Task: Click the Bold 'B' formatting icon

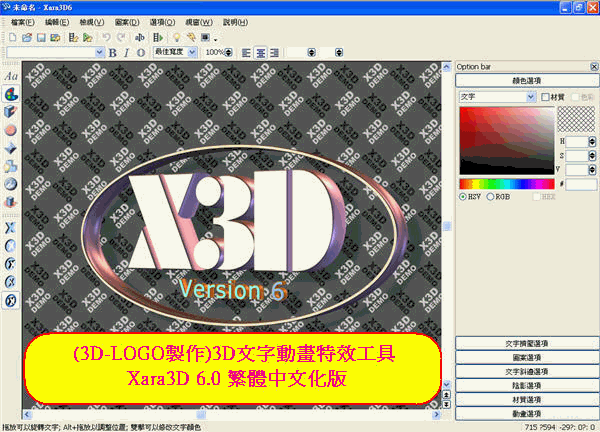Action: (x=112, y=52)
